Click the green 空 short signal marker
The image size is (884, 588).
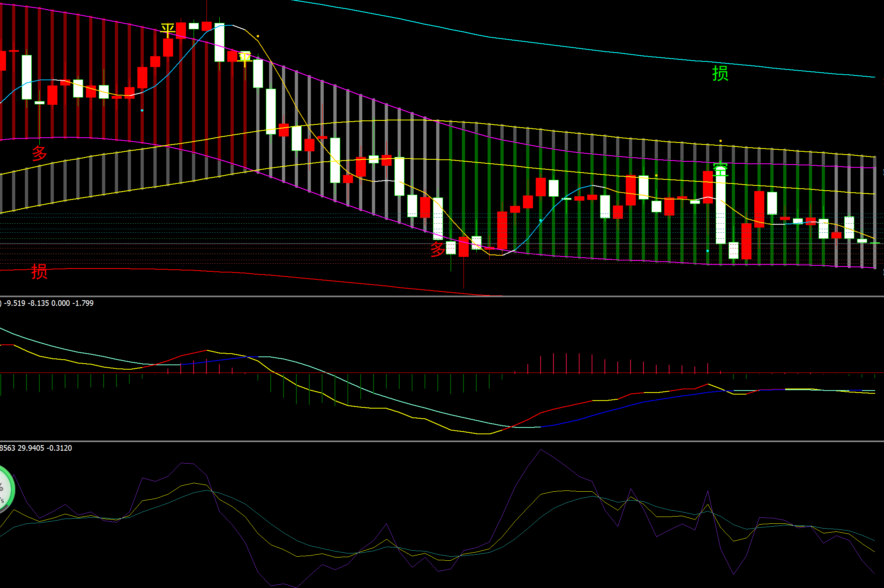[x=721, y=169]
